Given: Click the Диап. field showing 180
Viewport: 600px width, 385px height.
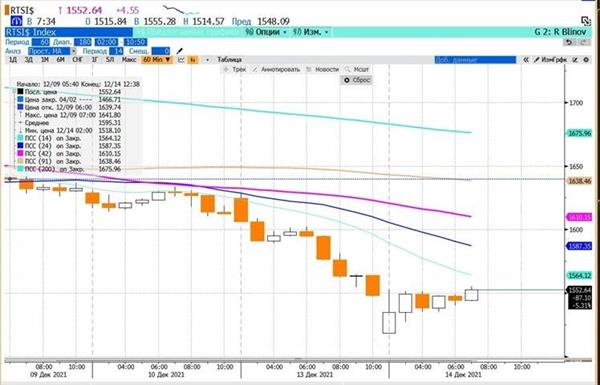Looking at the screenshot, I should pos(83,42).
